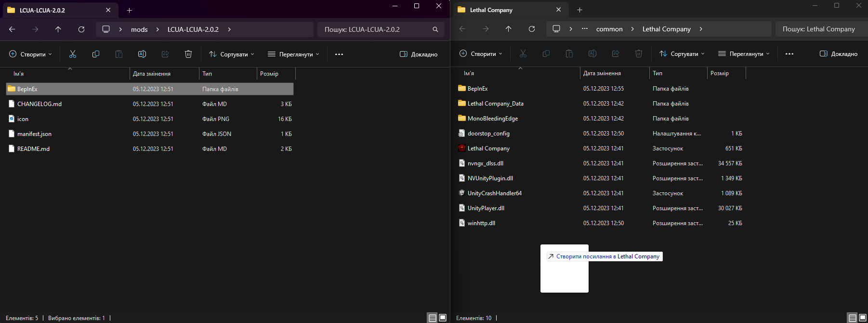Click search field Пошук: LCUA-LCUA-2.0.2

[381, 29]
